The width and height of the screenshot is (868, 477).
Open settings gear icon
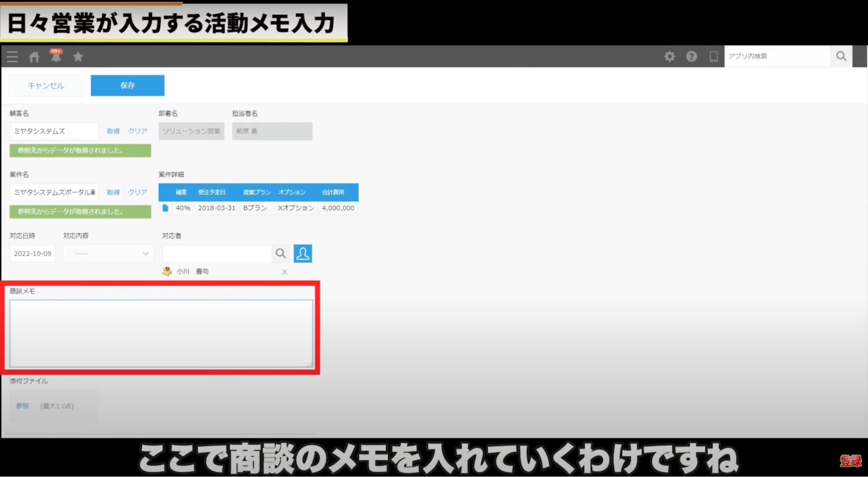670,56
